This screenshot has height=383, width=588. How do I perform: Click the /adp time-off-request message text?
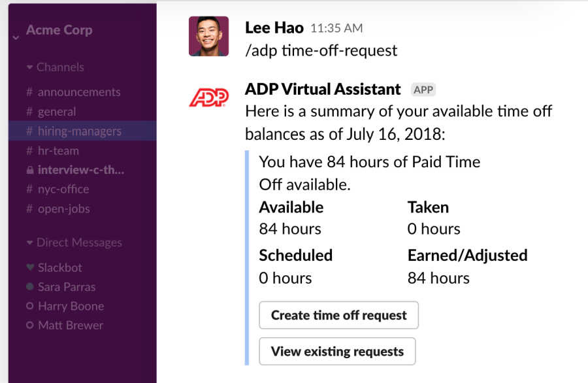click(x=321, y=50)
